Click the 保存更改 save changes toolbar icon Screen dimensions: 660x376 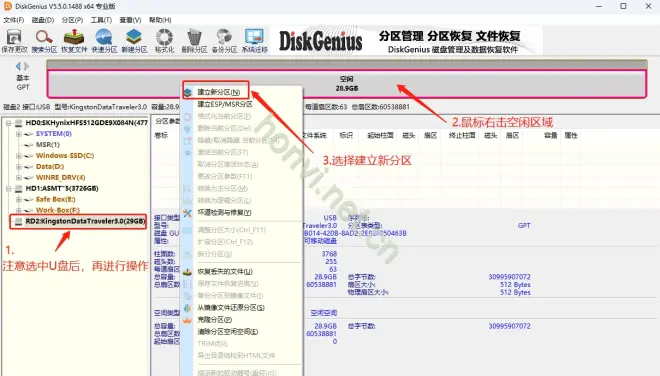click(x=14, y=41)
